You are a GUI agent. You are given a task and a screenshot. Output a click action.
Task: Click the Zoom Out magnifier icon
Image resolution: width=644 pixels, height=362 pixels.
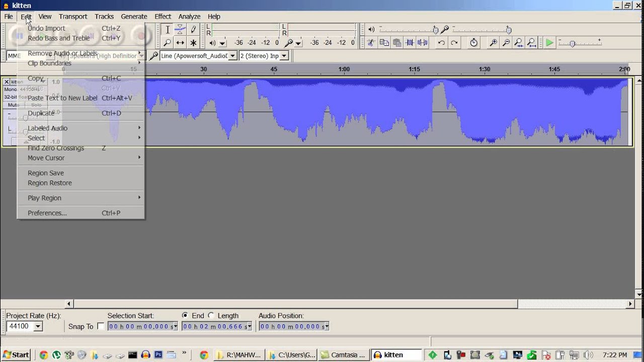tap(506, 43)
